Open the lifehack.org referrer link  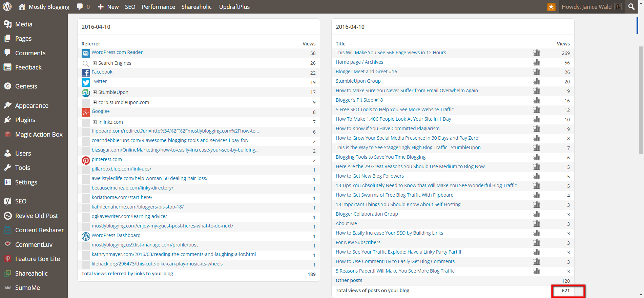157,264
